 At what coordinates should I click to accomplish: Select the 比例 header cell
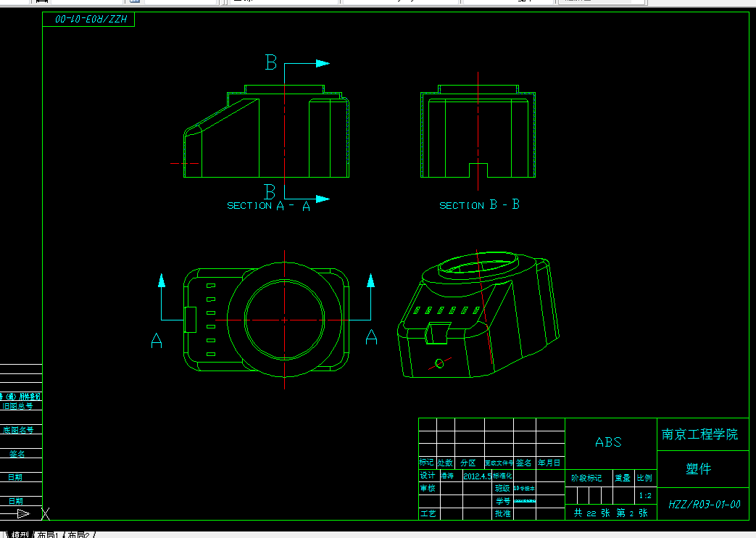tap(644, 478)
